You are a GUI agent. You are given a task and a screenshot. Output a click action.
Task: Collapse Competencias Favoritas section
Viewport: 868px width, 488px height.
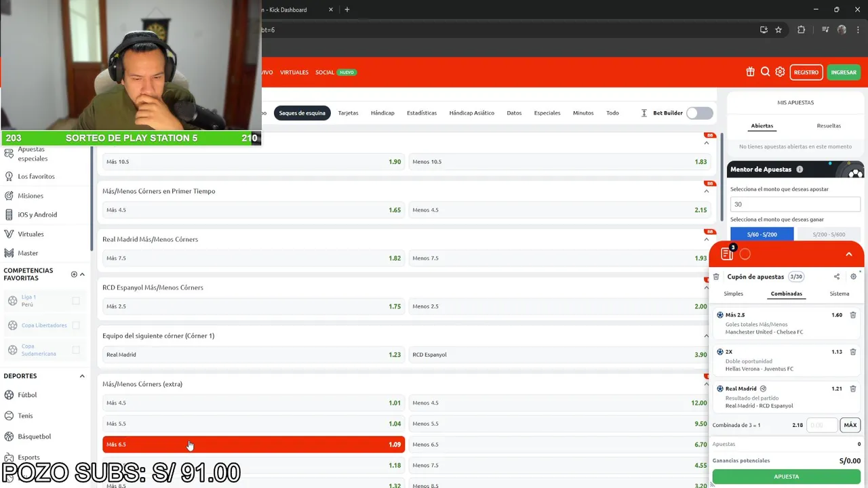[x=82, y=274]
